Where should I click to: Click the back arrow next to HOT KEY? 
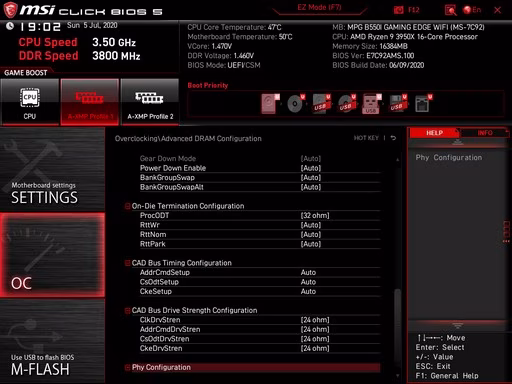393,138
